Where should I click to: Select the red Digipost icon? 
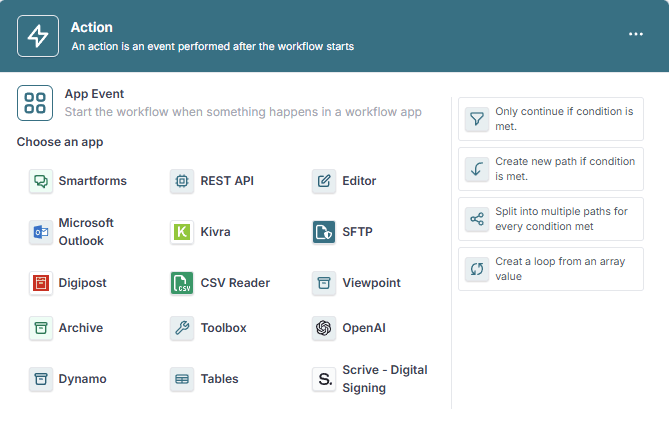click(41, 283)
